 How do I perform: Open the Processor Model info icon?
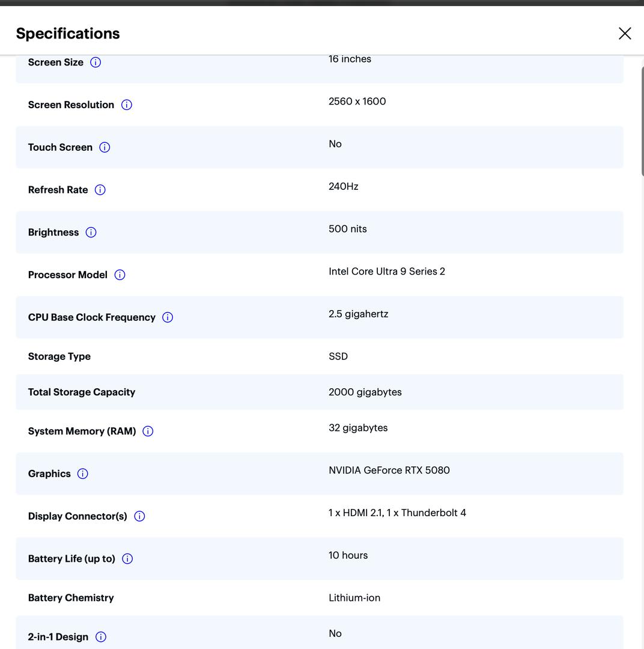(120, 275)
